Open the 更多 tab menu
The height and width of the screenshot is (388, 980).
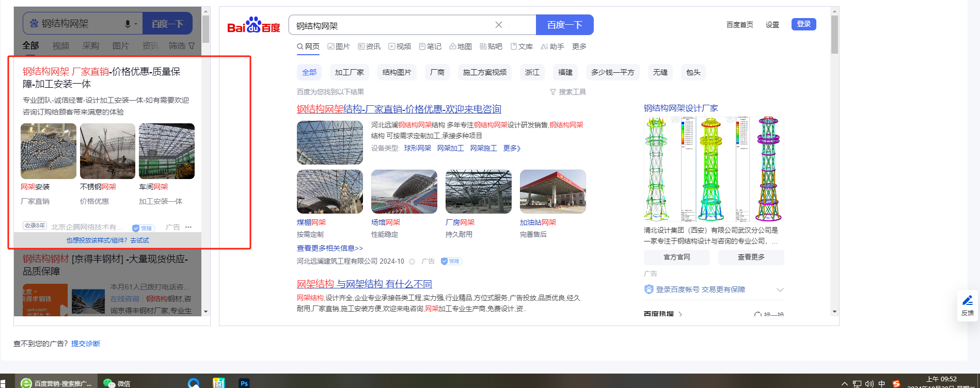point(579,46)
